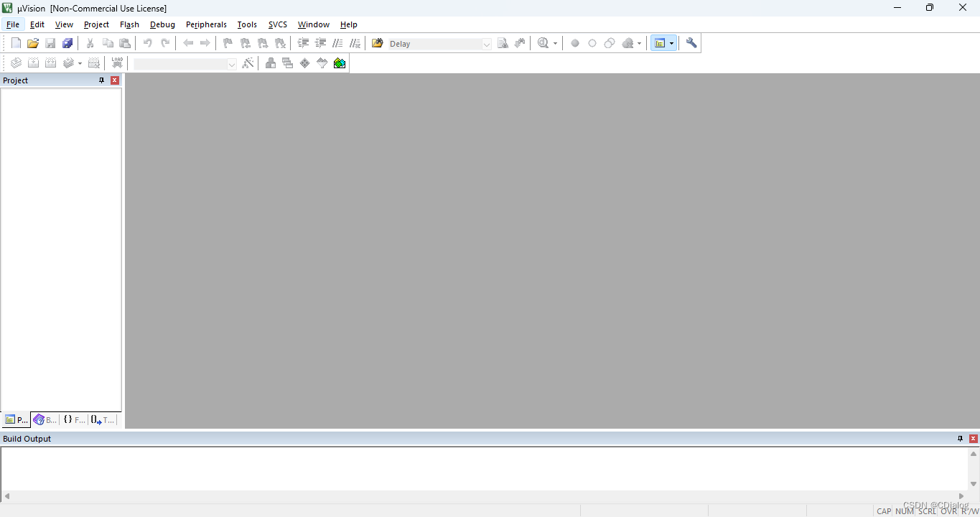Open the Manage Project Items icon
Image resolution: width=980 pixels, height=517 pixels.
tap(271, 63)
